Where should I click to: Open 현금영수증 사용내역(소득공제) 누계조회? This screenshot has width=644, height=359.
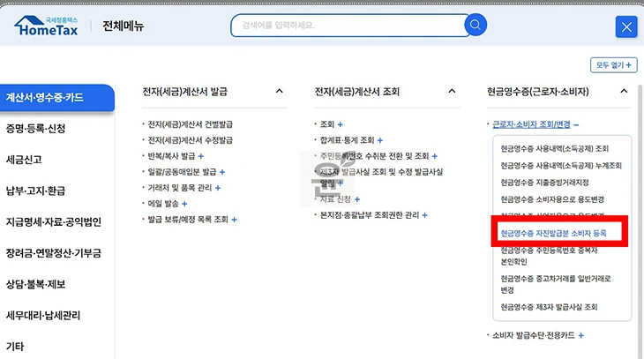click(x=561, y=166)
